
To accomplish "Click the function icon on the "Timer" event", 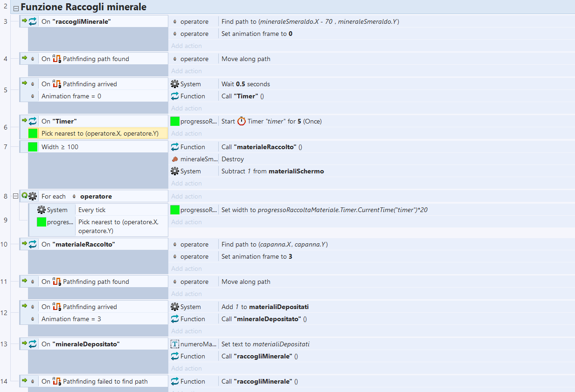I will point(33,121).
